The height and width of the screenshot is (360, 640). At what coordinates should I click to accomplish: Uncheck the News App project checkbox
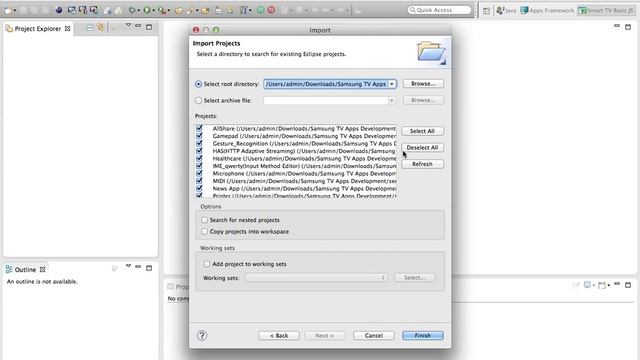point(199,188)
